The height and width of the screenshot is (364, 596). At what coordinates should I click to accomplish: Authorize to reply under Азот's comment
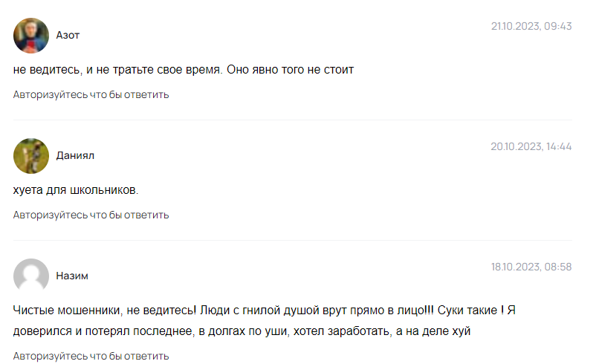91,94
